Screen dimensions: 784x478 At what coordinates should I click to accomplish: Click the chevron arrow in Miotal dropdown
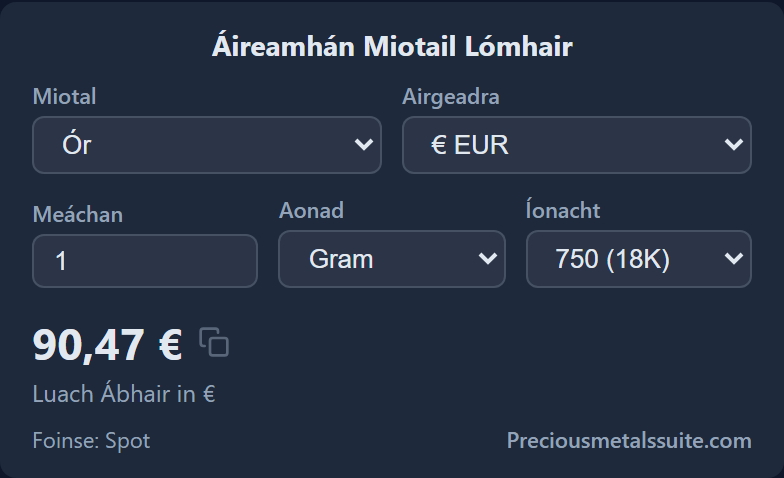click(x=364, y=144)
